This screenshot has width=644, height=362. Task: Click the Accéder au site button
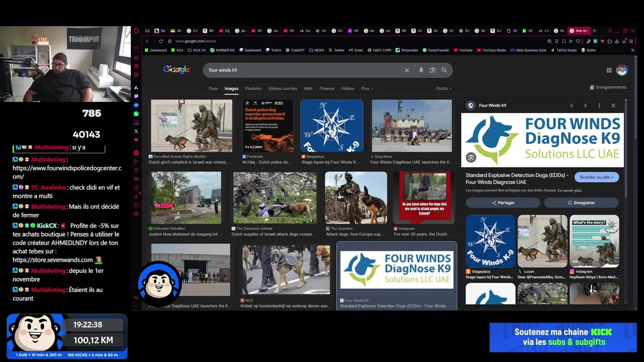click(x=597, y=177)
